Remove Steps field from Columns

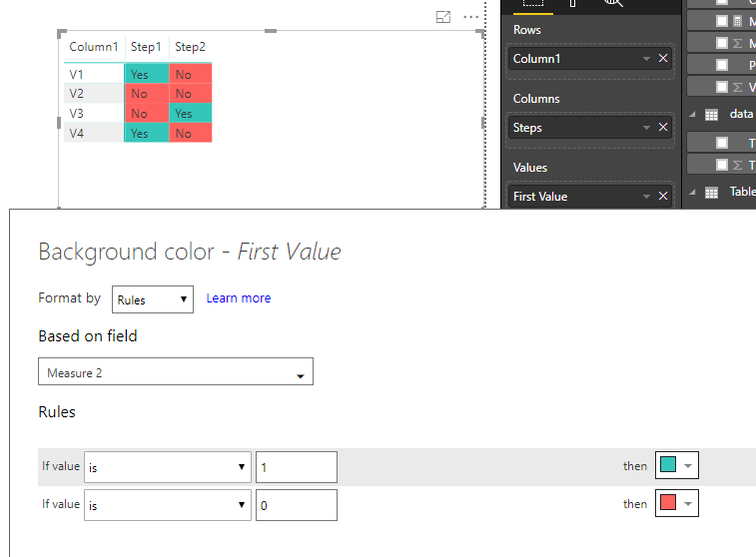(x=663, y=127)
